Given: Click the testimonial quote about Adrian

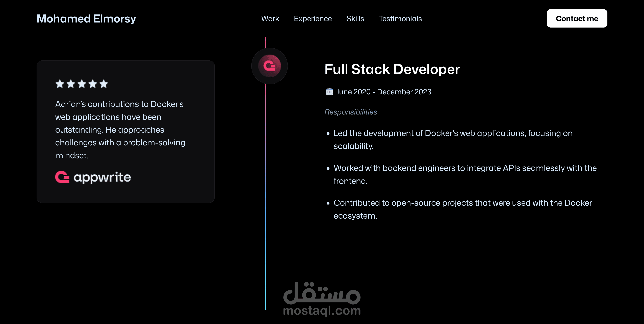Looking at the screenshot, I should (120, 130).
